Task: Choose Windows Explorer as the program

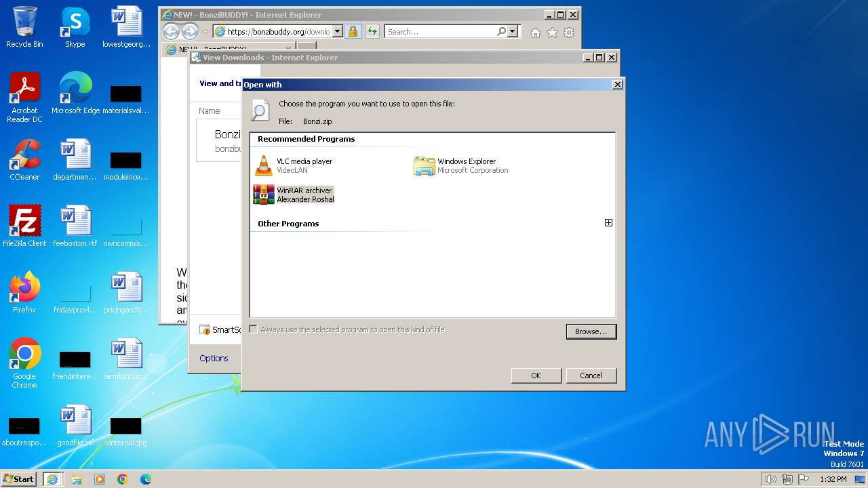Action: pyautogui.click(x=461, y=165)
